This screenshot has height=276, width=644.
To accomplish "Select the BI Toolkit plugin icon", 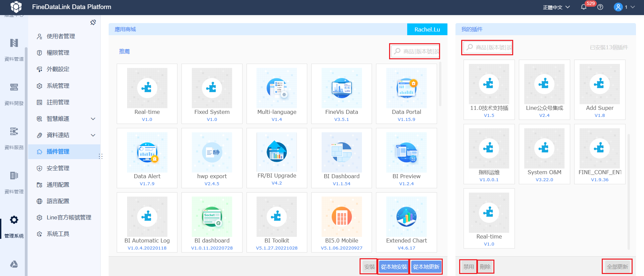I will tap(277, 217).
